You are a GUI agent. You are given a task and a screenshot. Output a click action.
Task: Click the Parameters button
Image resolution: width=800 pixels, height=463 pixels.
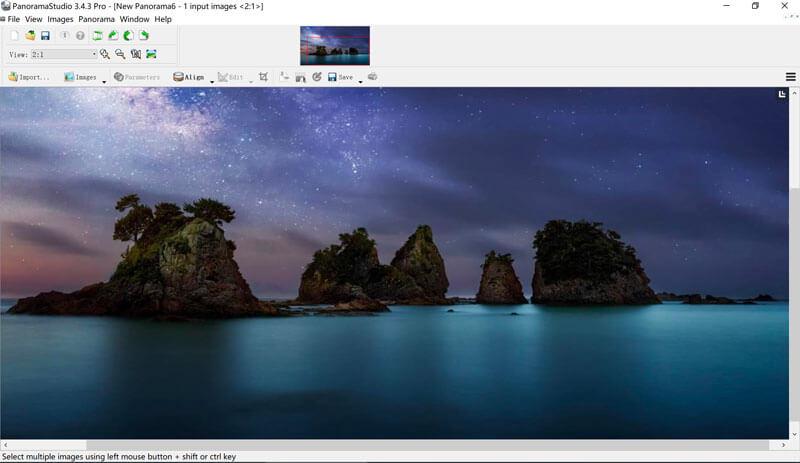pyautogui.click(x=137, y=77)
